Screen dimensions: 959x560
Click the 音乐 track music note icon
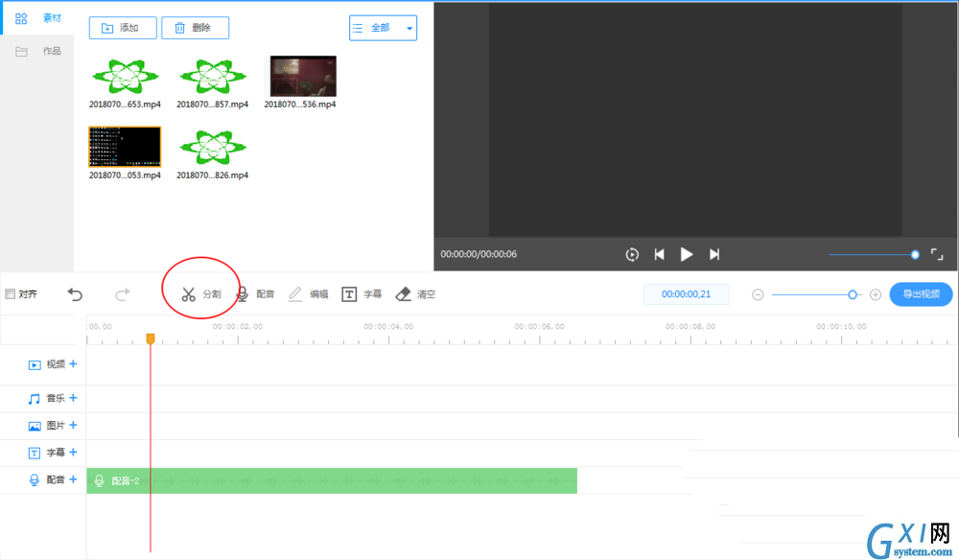35,399
